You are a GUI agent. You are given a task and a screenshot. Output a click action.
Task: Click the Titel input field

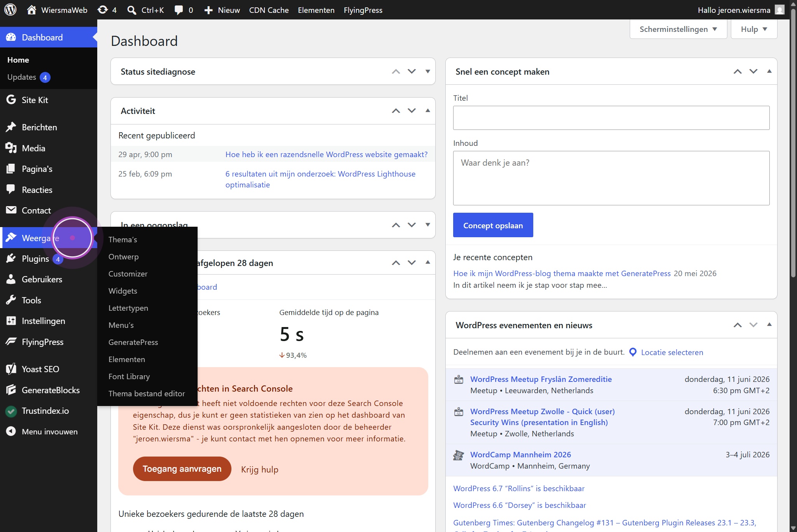pyautogui.click(x=611, y=118)
